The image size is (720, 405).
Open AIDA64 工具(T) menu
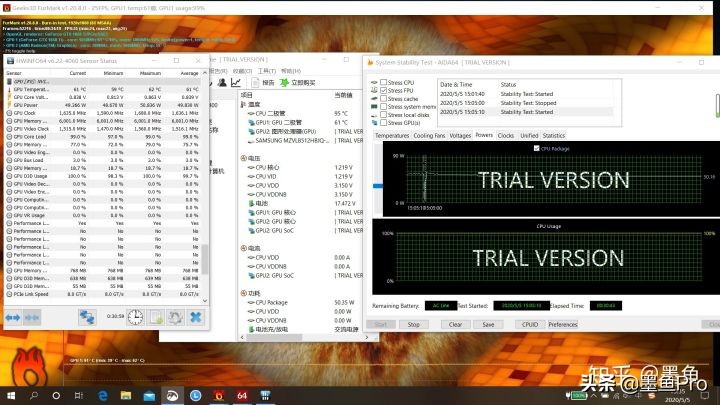pos(267,71)
